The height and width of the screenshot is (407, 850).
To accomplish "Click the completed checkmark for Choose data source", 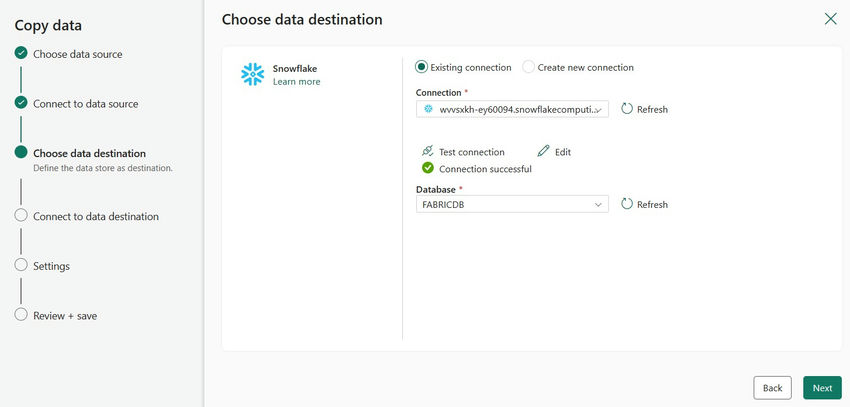I will [x=21, y=53].
